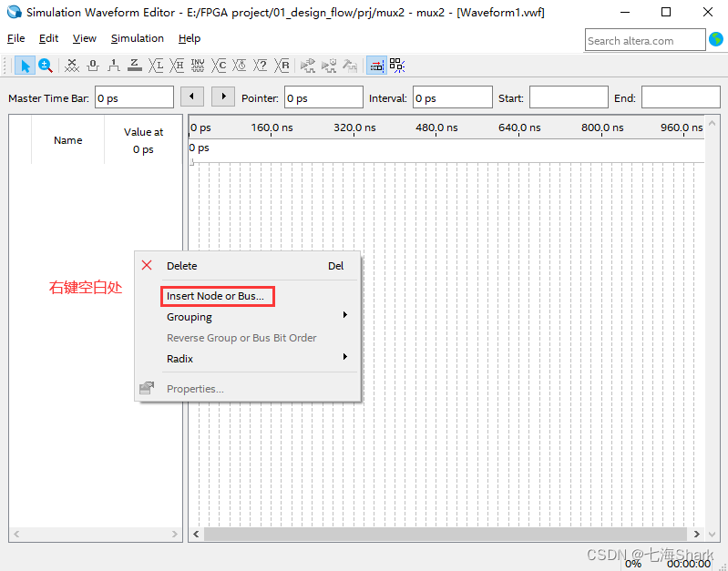Open the Random Values (R) tool
The height and width of the screenshot is (571, 728).
pyautogui.click(x=282, y=66)
